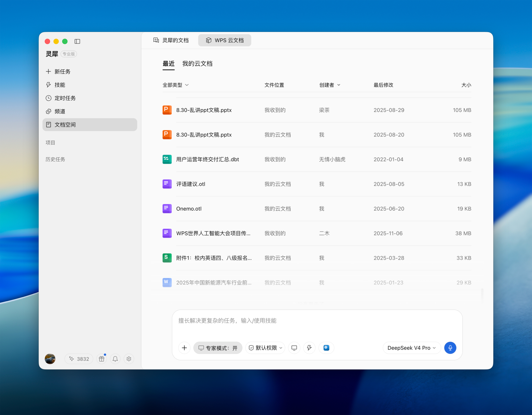Open 创建者 creator filter dropdown
This screenshot has width=532, height=415.
click(x=330, y=85)
